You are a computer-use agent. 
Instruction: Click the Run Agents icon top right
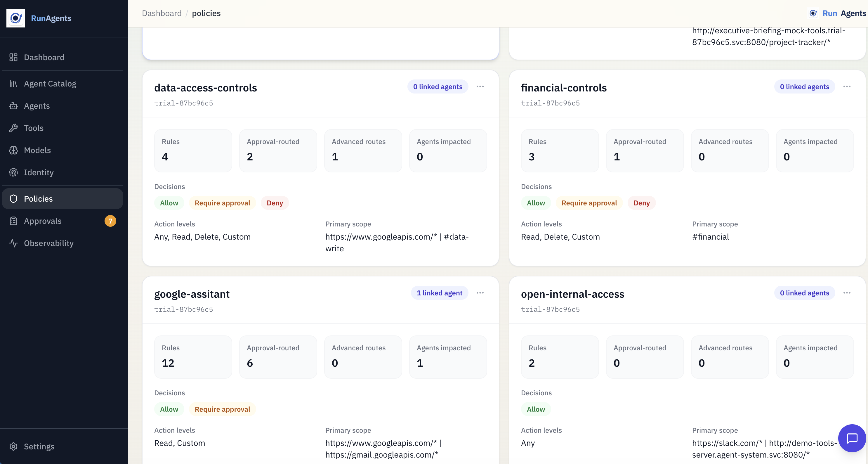[813, 13]
